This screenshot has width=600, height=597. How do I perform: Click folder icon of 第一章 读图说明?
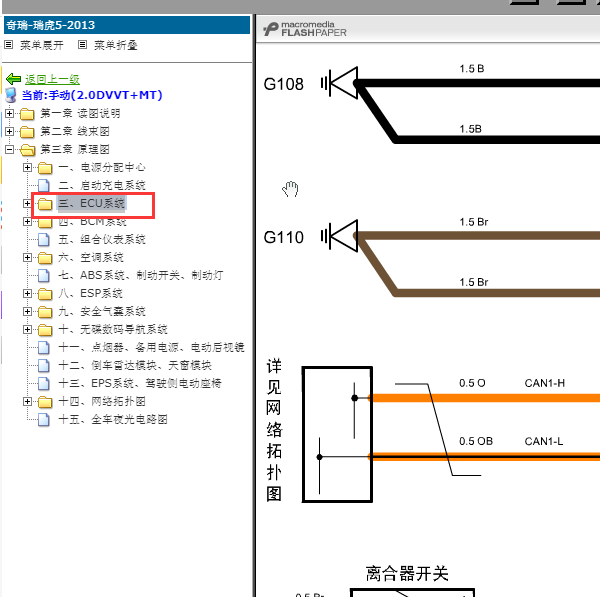(27, 114)
